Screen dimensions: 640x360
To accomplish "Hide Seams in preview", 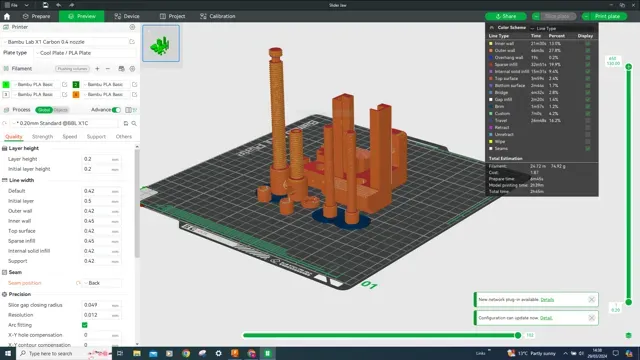I will 588,149.
